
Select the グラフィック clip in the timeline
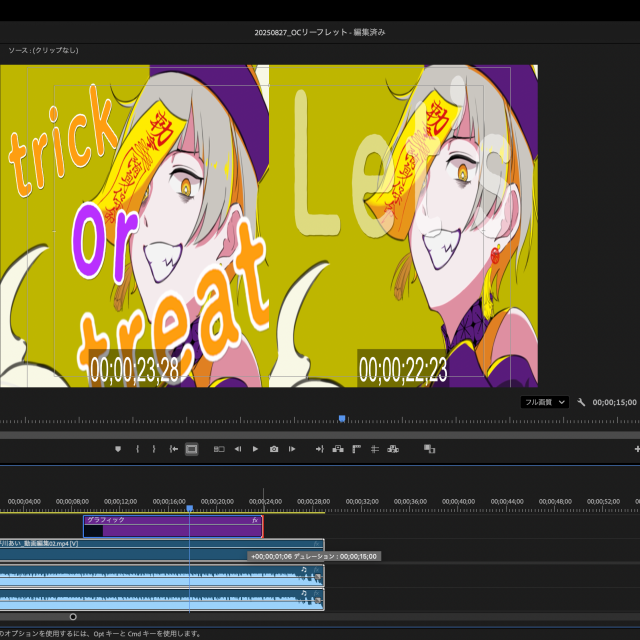point(170,526)
